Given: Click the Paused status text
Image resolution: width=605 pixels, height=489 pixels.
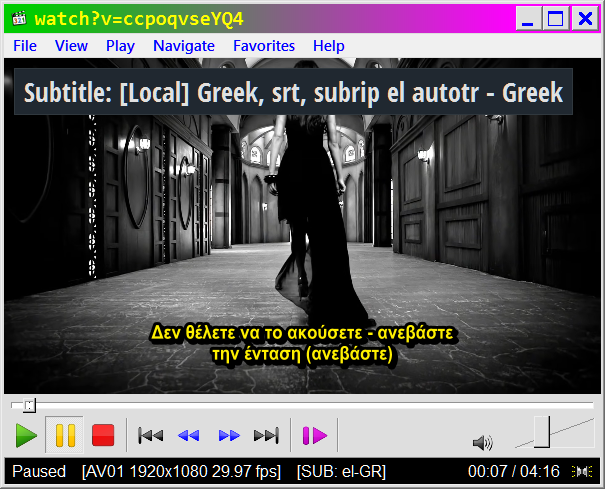Looking at the screenshot, I should tap(39, 471).
